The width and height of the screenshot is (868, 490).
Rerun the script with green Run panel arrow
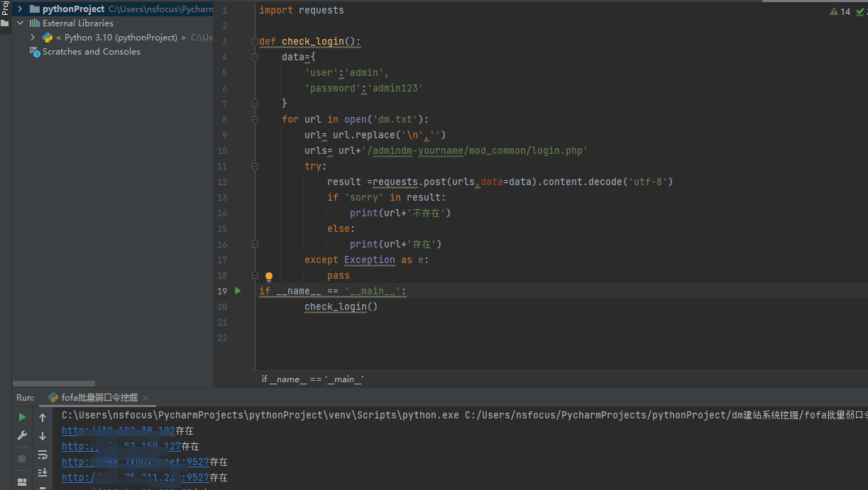point(22,417)
